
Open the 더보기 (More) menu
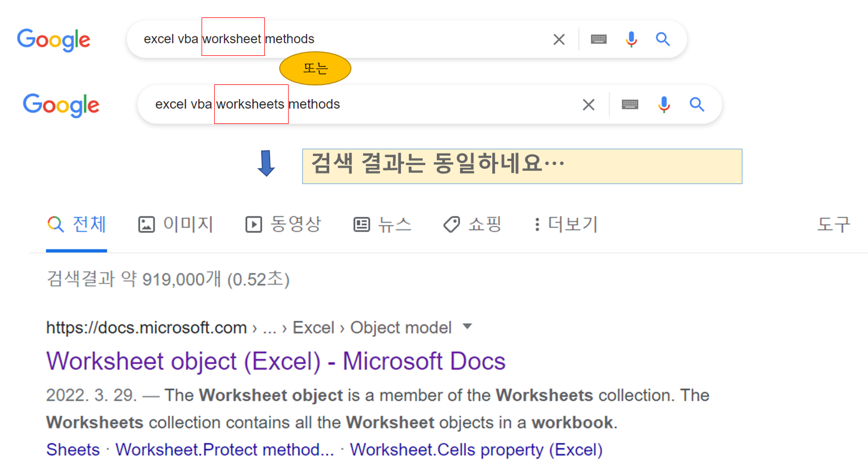tap(565, 224)
